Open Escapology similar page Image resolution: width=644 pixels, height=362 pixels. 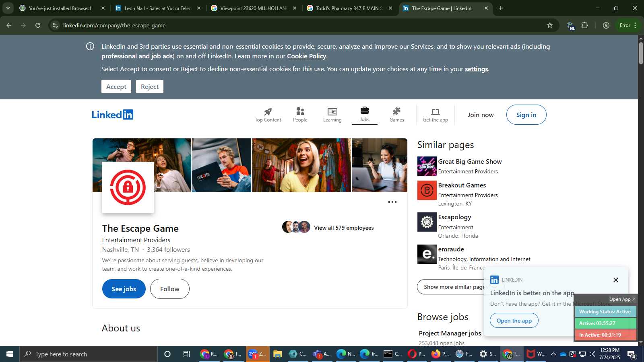click(x=454, y=217)
